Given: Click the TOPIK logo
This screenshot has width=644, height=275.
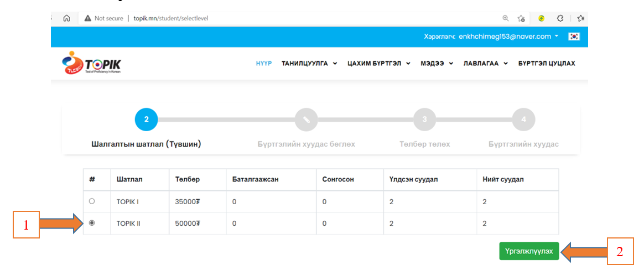Looking at the screenshot, I should coord(92,63).
